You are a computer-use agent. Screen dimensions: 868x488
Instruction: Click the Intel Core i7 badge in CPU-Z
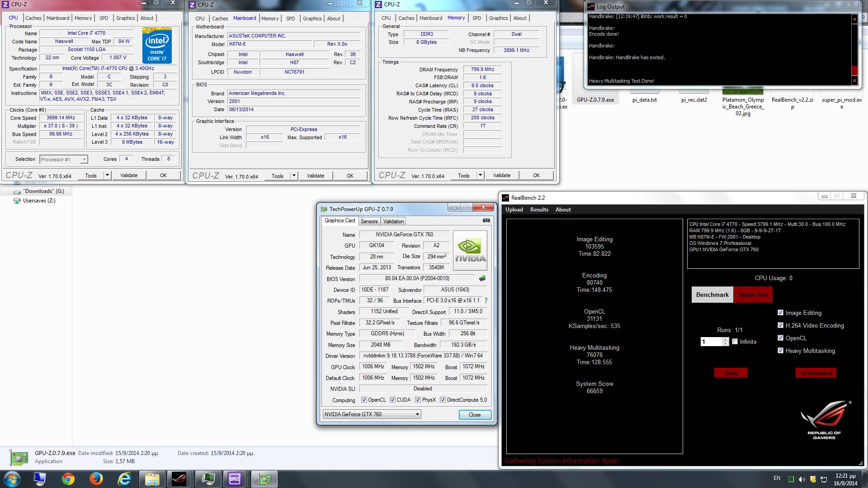(157, 45)
